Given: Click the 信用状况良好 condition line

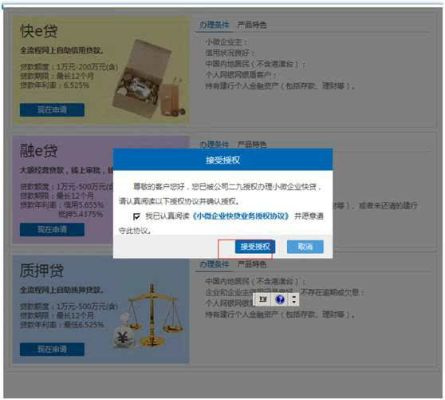Looking at the screenshot, I should (230, 53).
